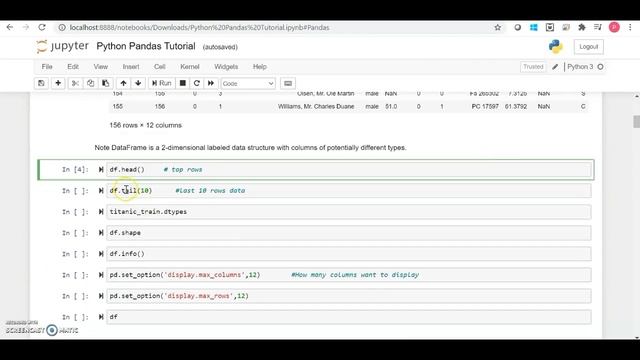Image resolution: width=640 pixels, height=360 pixels.
Task: Paste cells below icon
Action: click(105, 83)
